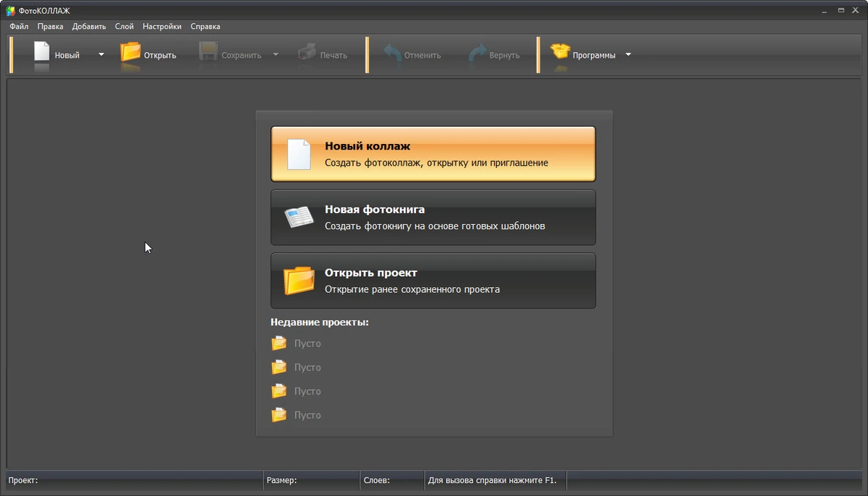Open the Правка menu

tap(50, 26)
